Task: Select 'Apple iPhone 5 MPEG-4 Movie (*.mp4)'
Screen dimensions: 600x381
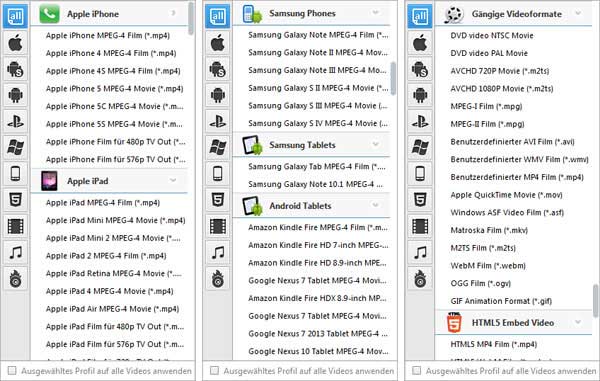Action: coord(114,88)
